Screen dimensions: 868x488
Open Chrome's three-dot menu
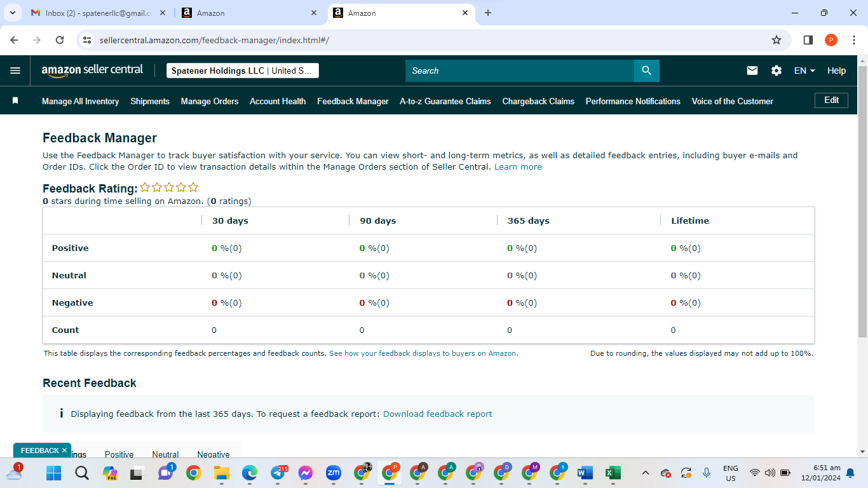pos(853,40)
